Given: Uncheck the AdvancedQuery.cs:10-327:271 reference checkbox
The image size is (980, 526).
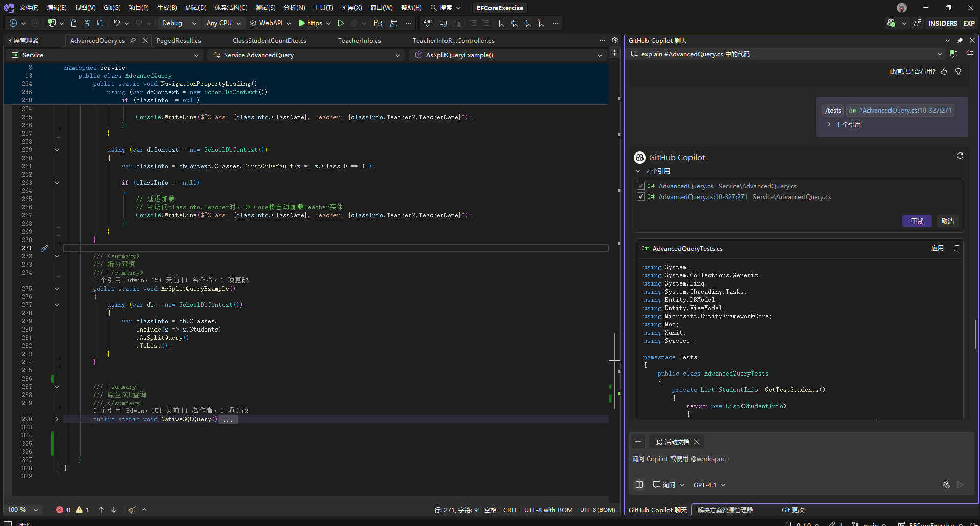Looking at the screenshot, I should coord(641,196).
